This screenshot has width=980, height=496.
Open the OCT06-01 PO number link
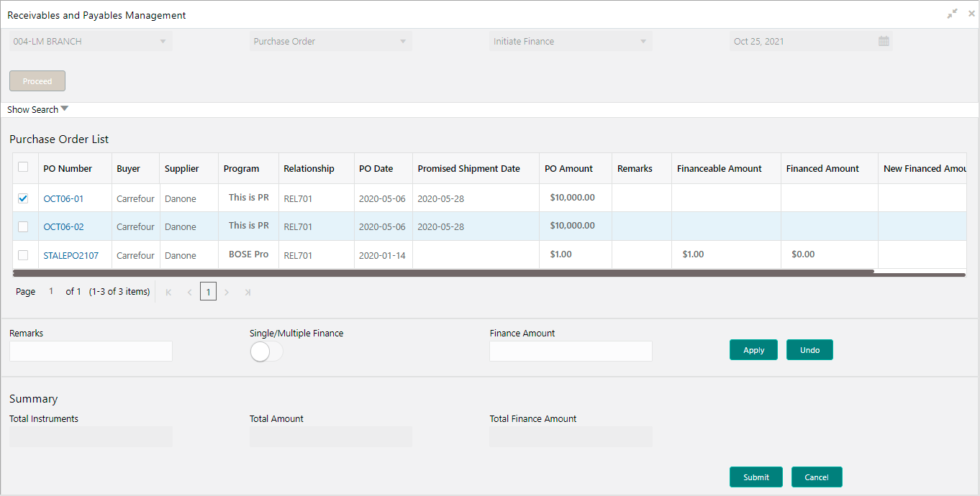tap(63, 198)
